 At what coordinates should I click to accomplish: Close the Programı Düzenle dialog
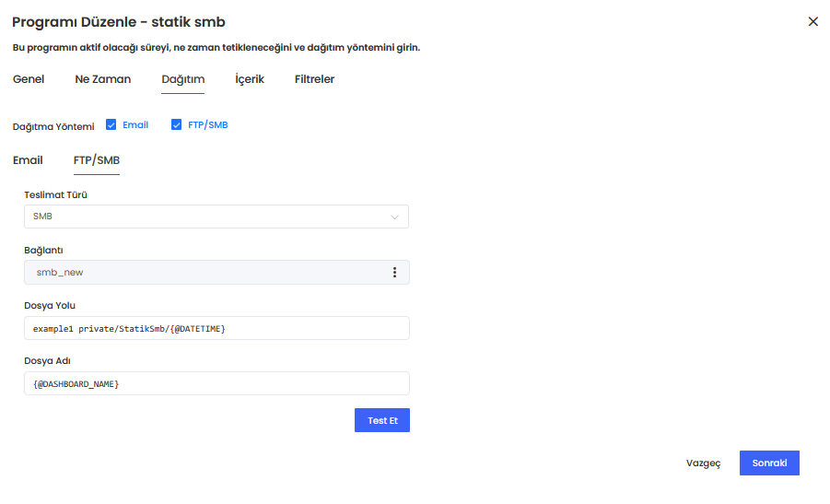coord(812,22)
